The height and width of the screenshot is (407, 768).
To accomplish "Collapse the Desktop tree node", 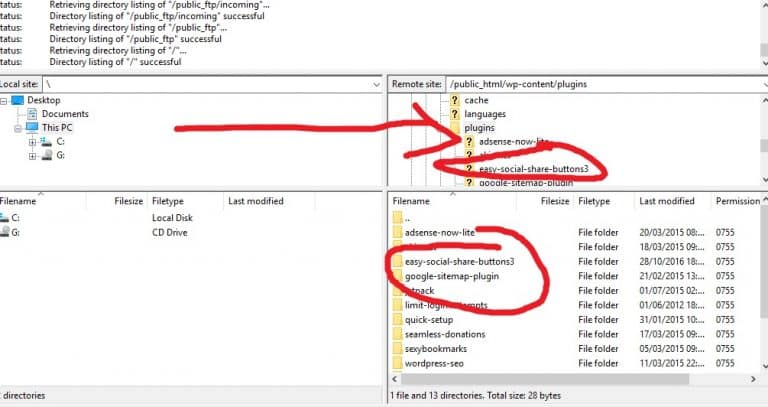I will (x=4, y=100).
